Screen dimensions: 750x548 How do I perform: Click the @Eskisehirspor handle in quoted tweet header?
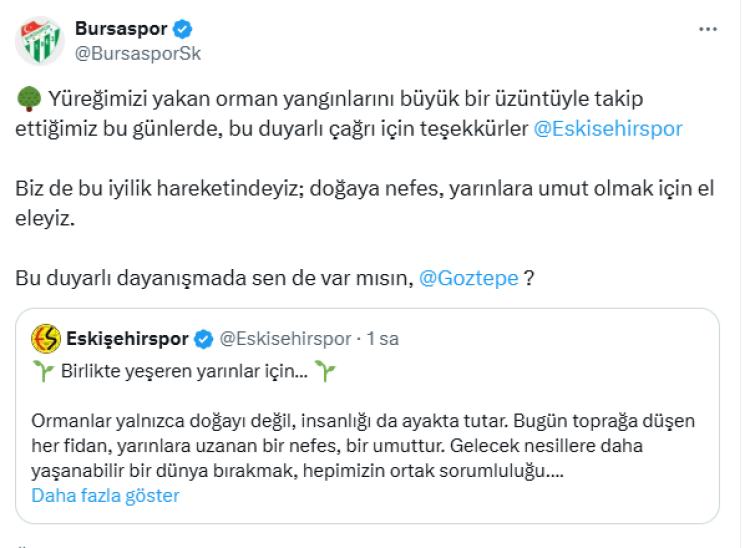coord(285,339)
